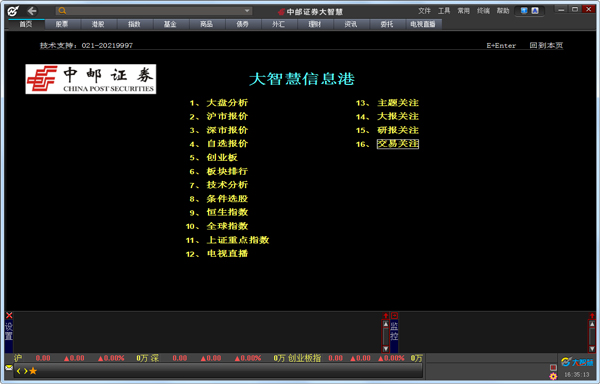Viewport: 600px width, 384px height.
Task: Open 8、条件选股 from the list
Action: click(218, 199)
